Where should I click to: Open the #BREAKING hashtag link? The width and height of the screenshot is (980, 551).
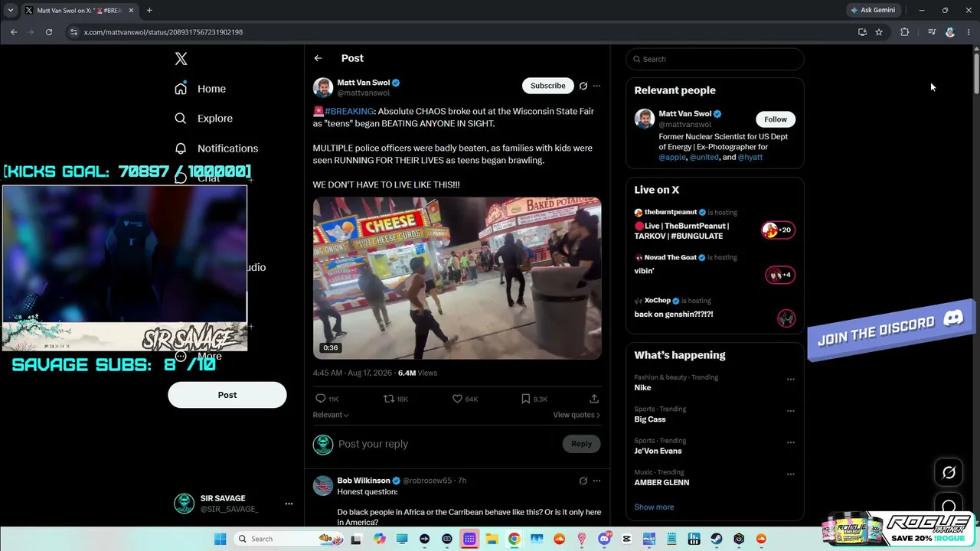(x=349, y=112)
